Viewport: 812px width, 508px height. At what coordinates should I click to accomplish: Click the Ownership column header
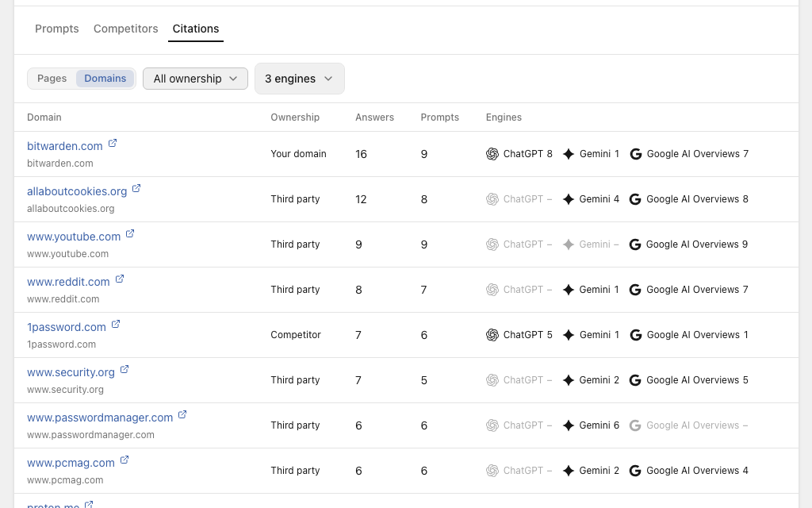click(x=295, y=117)
